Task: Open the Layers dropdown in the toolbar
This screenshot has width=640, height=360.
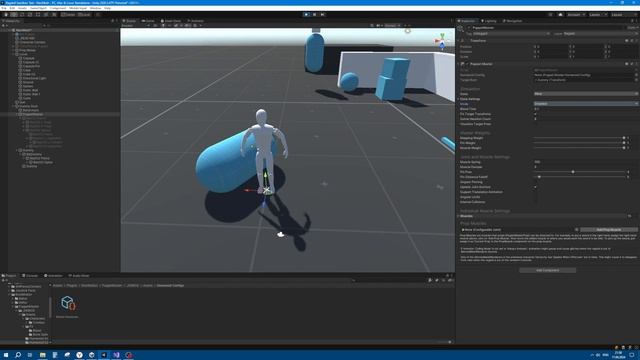Action: (597, 14)
